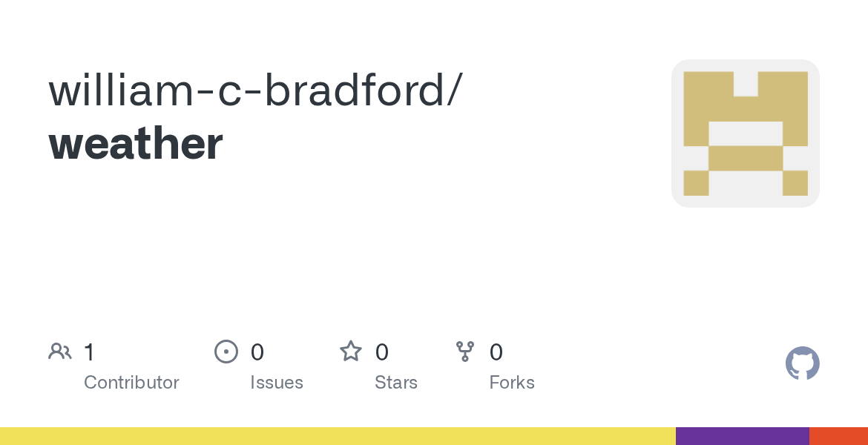Click the 0 above Forks
Image resolution: width=868 pixels, height=445 pixels.
[496, 352]
